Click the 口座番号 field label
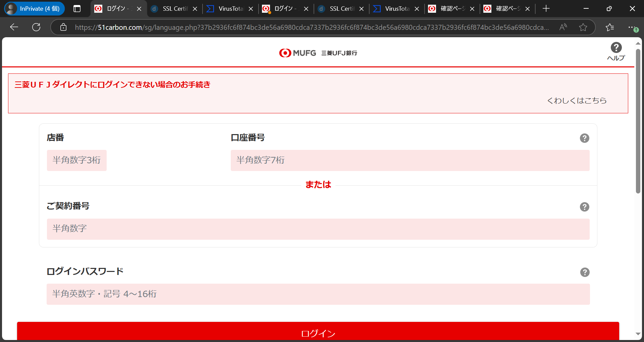This screenshot has height=342, width=644. [x=248, y=137]
